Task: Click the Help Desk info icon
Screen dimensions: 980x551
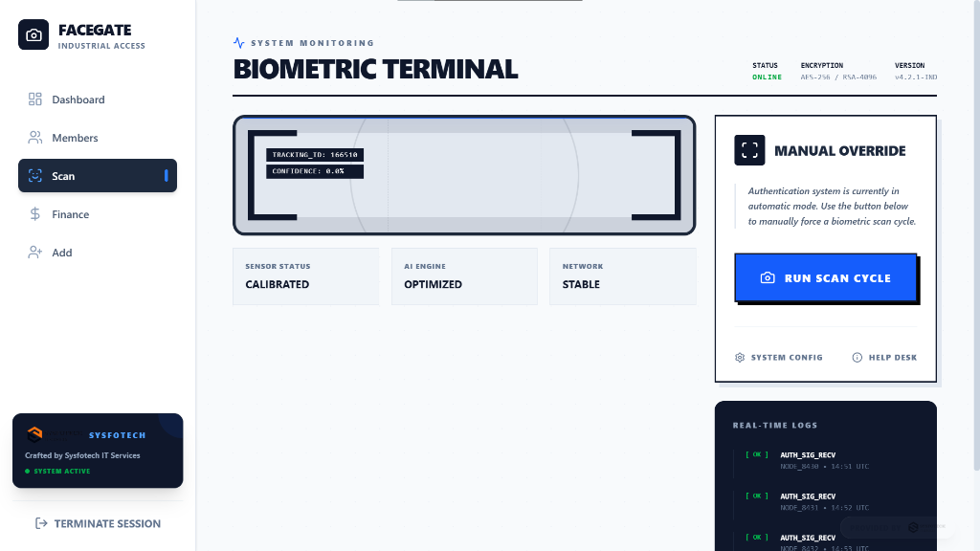Action: tap(857, 358)
